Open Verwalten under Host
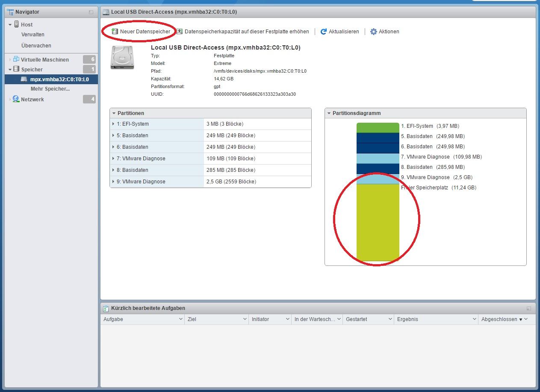This screenshot has width=540, height=392. (33, 35)
